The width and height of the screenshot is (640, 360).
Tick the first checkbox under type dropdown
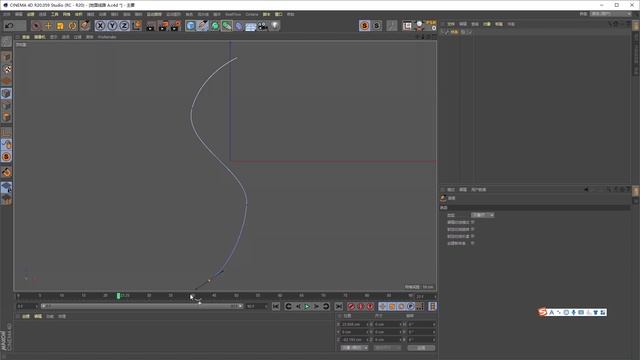473,222
